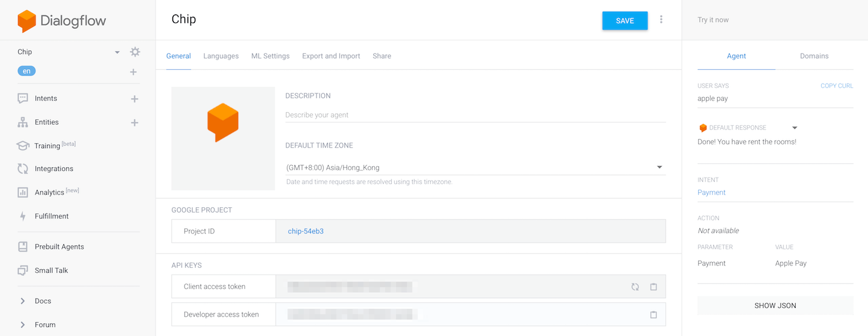Click plus icon next to Intents

click(134, 99)
